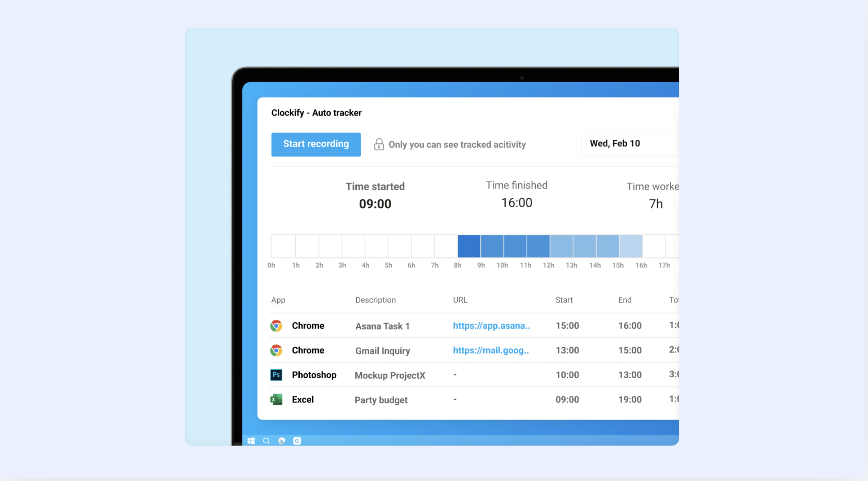Click the Excel row End time 19:00
The height and width of the screenshot is (481, 868).
(630, 399)
